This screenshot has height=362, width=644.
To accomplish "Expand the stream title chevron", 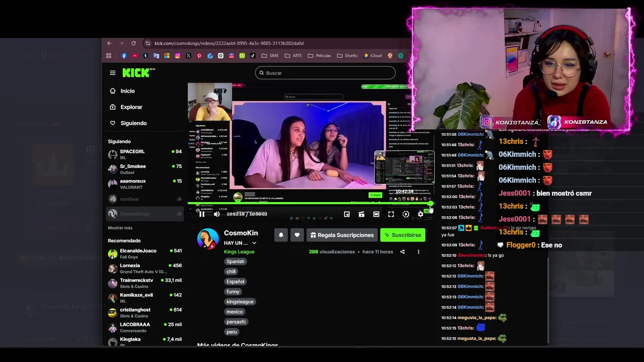I will click(x=254, y=243).
